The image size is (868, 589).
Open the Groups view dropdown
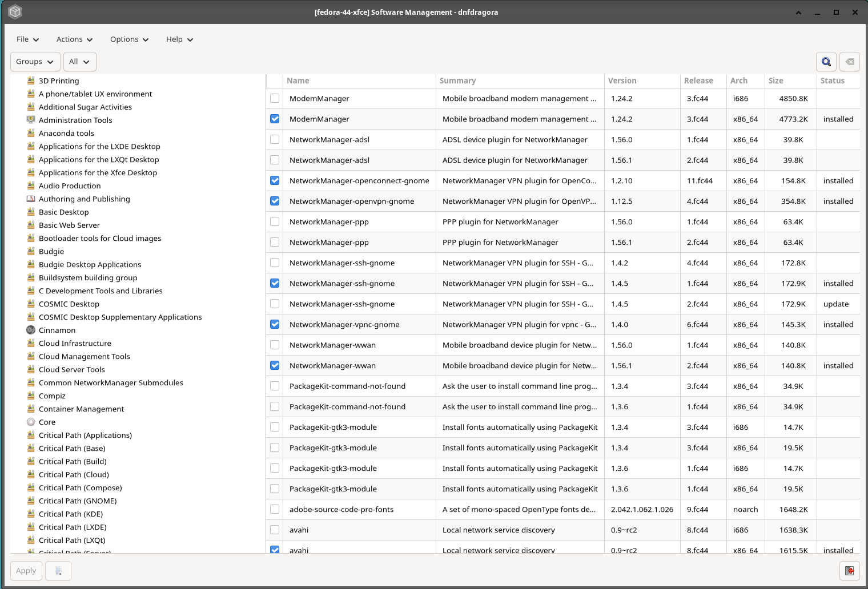(35, 62)
